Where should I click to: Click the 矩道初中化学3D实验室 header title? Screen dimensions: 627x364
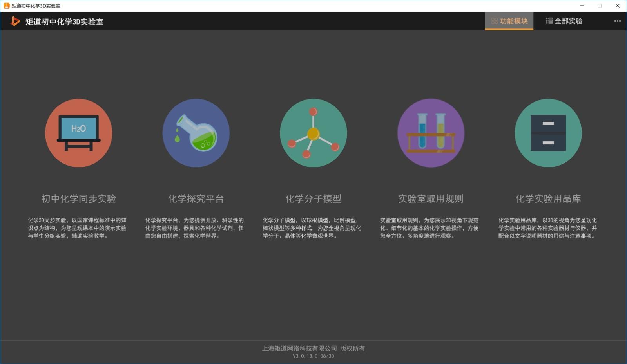point(64,22)
